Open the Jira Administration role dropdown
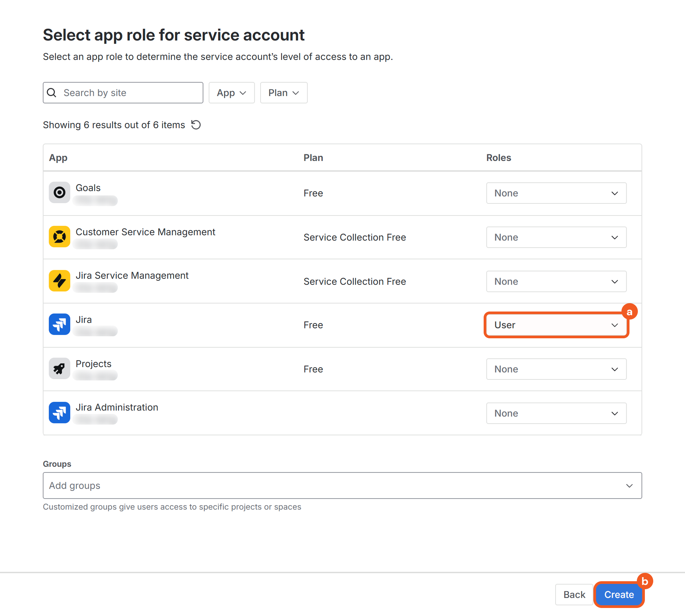Image resolution: width=685 pixels, height=616 pixels. [556, 413]
